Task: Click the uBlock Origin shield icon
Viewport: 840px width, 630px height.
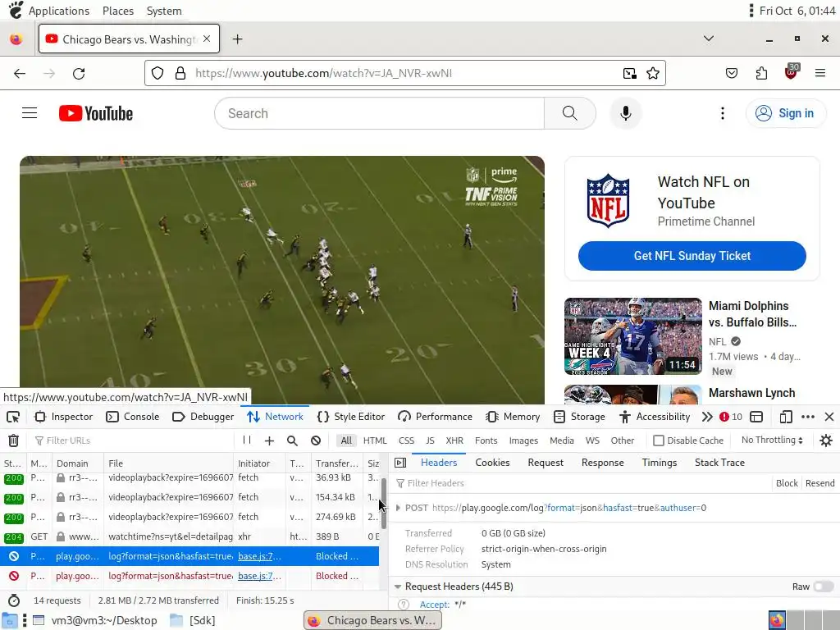Action: point(791,72)
